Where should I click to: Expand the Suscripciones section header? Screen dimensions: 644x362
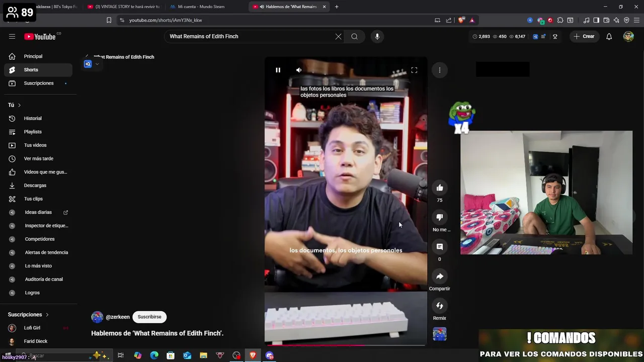[28, 315]
